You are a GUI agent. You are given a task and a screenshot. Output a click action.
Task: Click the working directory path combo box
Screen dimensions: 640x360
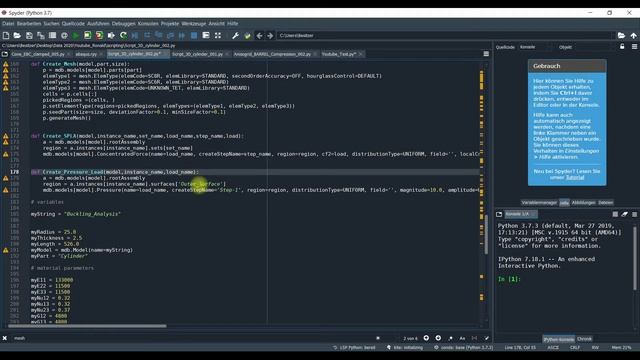pyautogui.click(x=446, y=36)
